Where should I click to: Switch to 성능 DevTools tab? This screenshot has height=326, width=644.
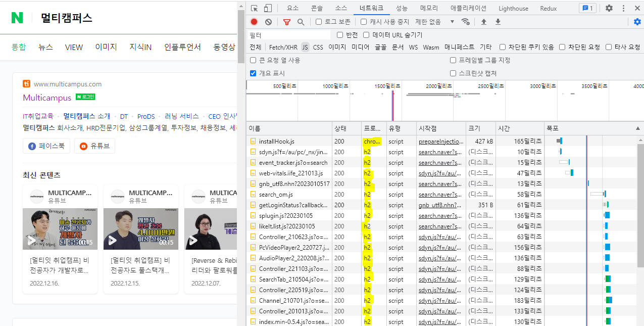click(402, 8)
